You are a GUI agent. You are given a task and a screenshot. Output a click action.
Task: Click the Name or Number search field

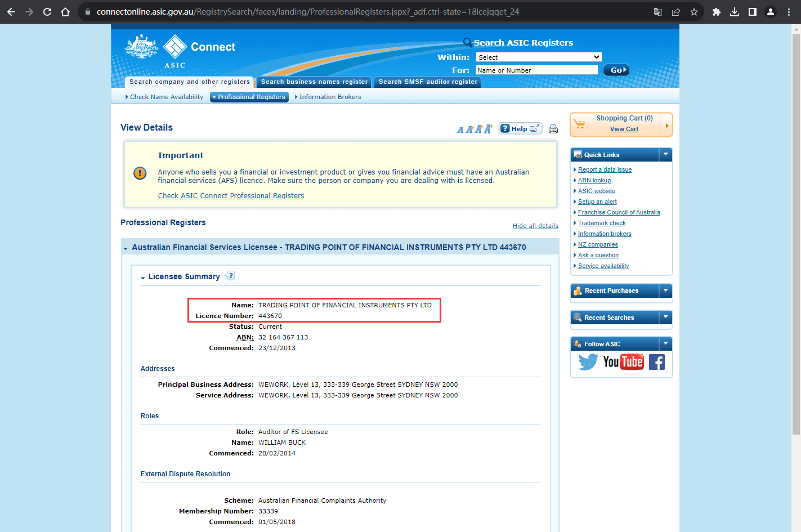537,70
